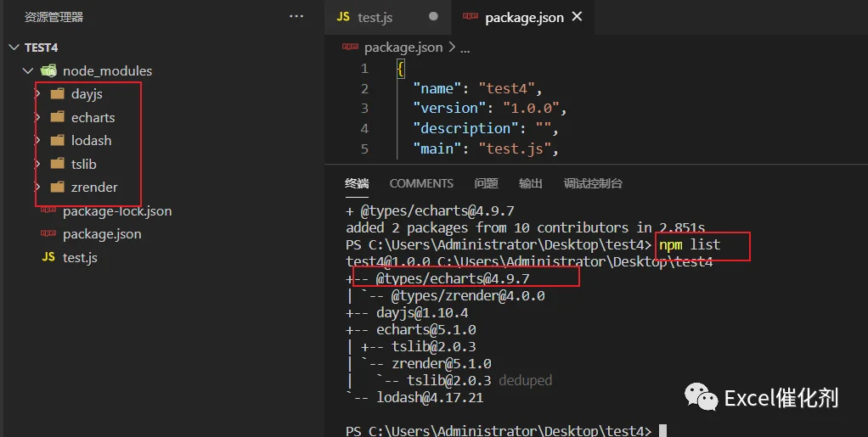868x437 pixels.
Task: Click the zrender folder icon
Action: click(x=58, y=187)
